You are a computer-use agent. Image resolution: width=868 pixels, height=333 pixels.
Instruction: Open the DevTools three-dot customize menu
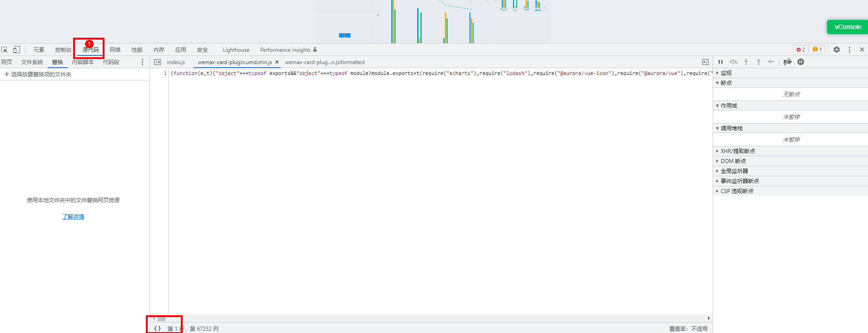[849, 50]
